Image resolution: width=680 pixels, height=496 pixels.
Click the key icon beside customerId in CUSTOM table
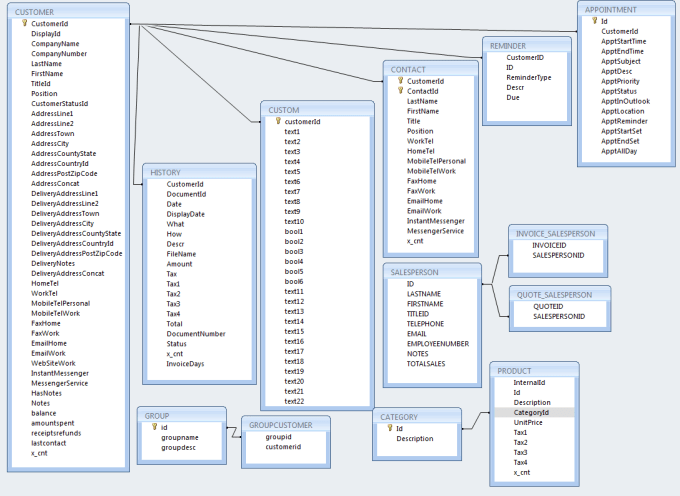coord(278,121)
